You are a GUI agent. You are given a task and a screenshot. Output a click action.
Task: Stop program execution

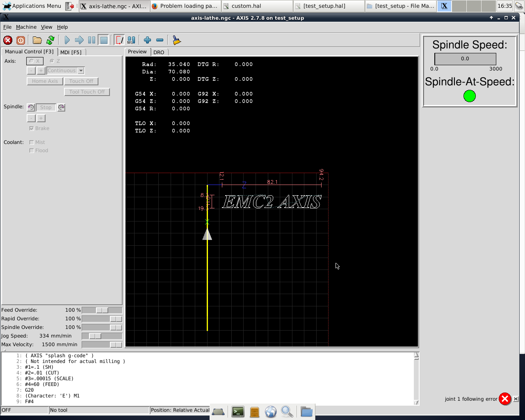tap(104, 40)
